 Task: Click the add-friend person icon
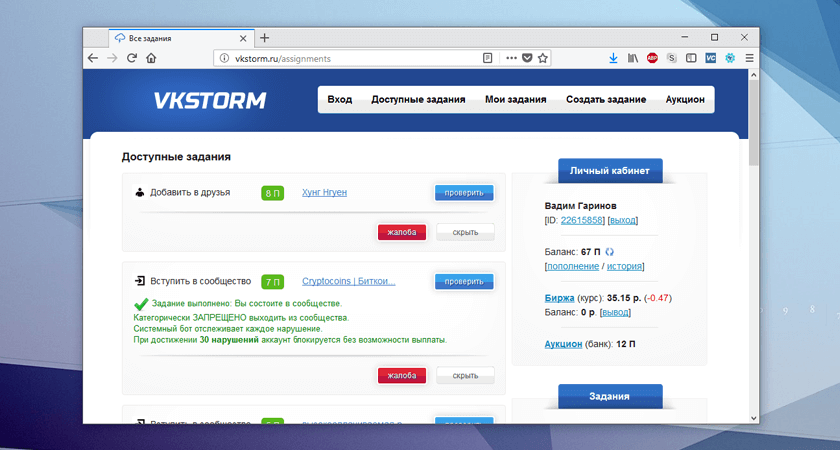[140, 192]
